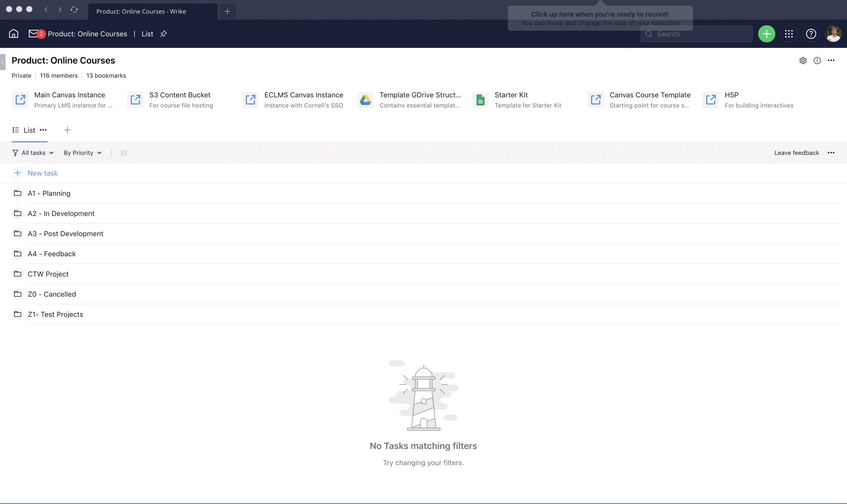The image size is (847, 504).
Task: Open H5P bookmark icon
Action: (711, 100)
